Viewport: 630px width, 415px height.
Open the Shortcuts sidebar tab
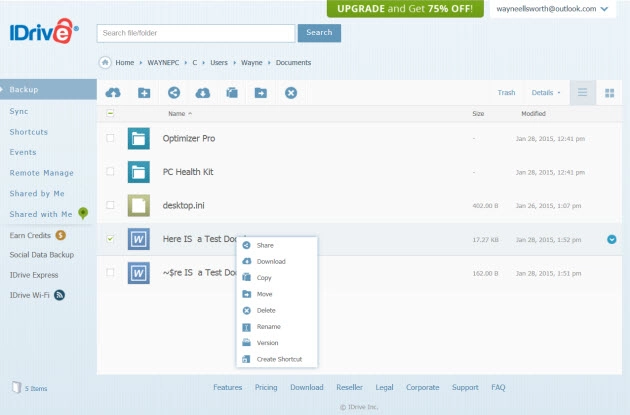pyautogui.click(x=29, y=132)
